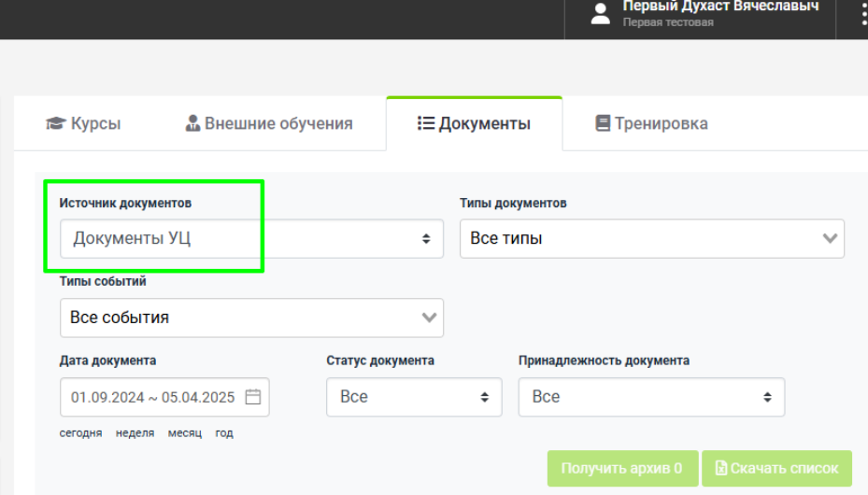
Task: Set date range to сегодня
Action: pyautogui.click(x=81, y=433)
